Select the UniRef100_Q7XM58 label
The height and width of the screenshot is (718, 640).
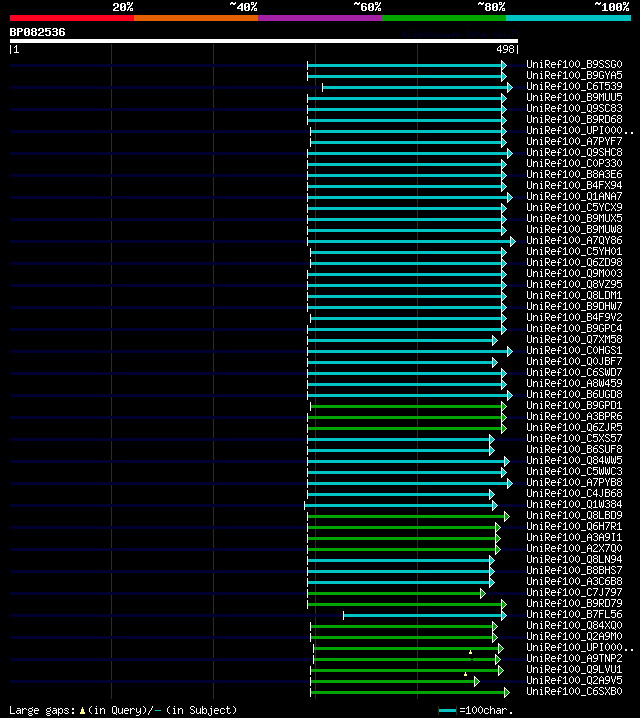[x=574, y=339]
